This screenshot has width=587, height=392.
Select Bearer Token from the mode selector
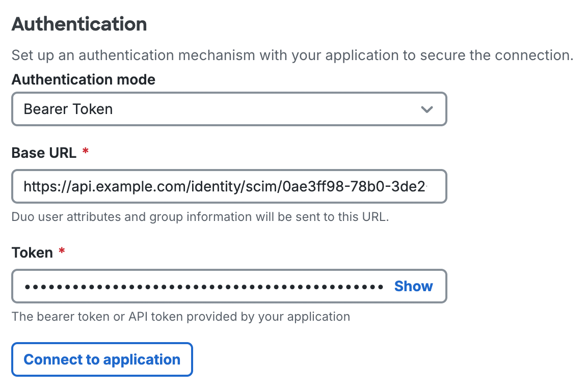[229, 109]
